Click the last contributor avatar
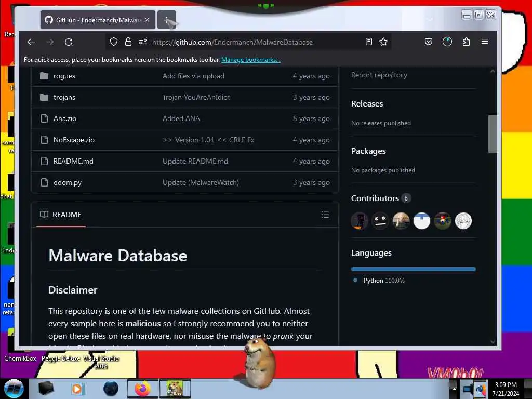Screen dimensions: 532x399 [x=463, y=221]
